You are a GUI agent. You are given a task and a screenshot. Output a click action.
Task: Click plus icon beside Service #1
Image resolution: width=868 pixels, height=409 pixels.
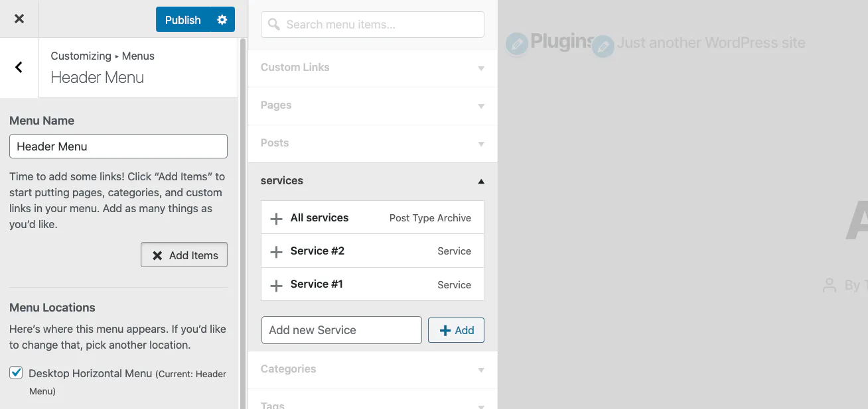click(x=276, y=285)
